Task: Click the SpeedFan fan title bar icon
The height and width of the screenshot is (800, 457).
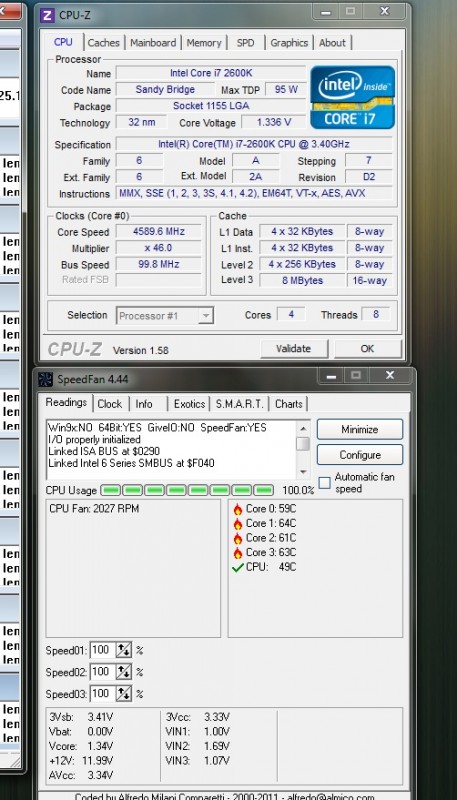Action: tap(46, 379)
